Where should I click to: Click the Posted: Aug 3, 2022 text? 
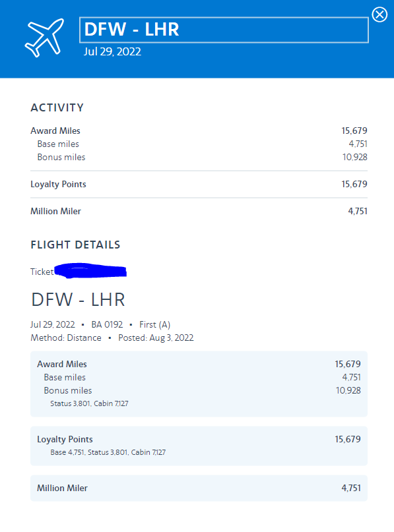tap(156, 338)
